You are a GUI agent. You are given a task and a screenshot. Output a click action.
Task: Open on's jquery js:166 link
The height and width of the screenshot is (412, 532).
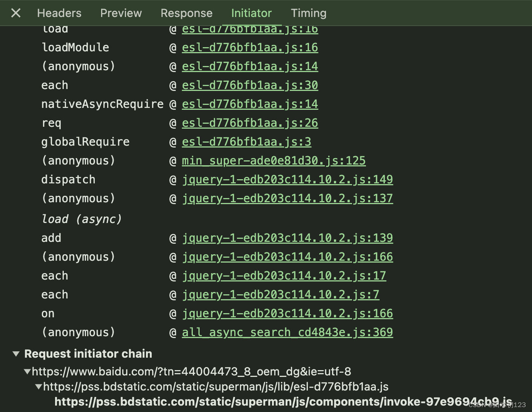(x=288, y=314)
